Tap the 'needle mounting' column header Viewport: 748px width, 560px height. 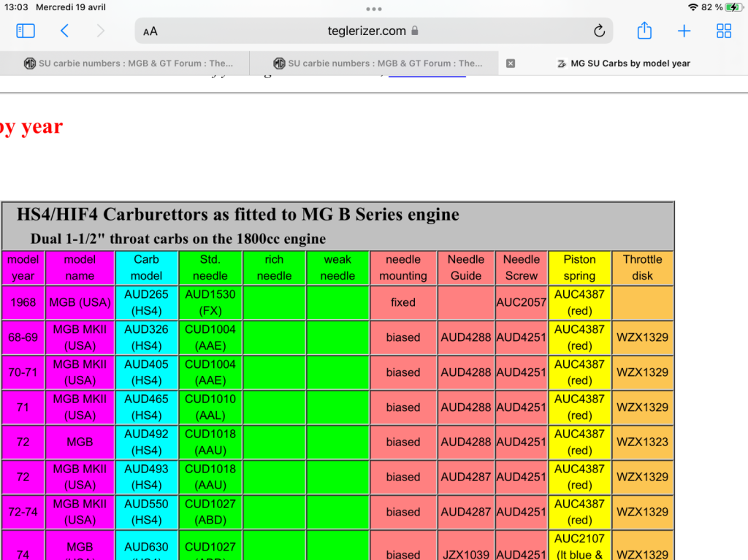tap(403, 268)
